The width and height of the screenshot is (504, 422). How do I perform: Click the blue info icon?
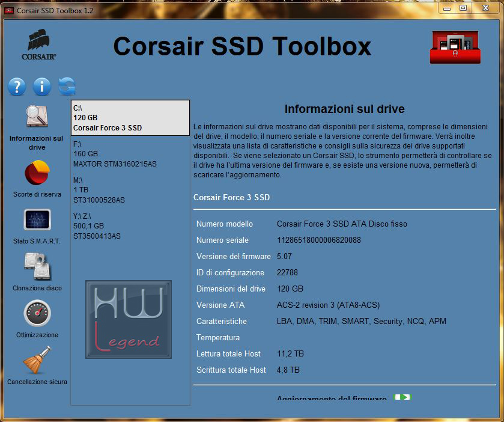point(42,87)
